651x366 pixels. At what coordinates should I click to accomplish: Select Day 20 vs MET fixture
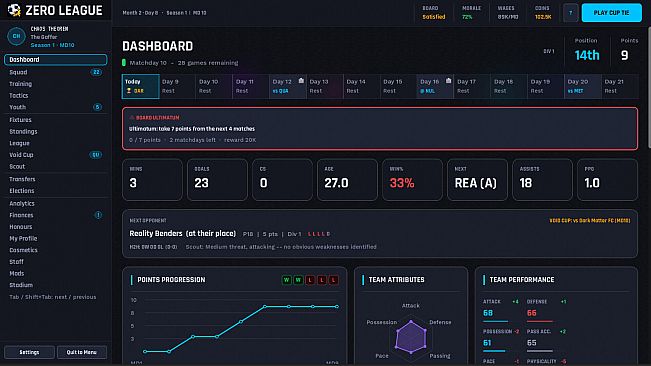coord(582,86)
